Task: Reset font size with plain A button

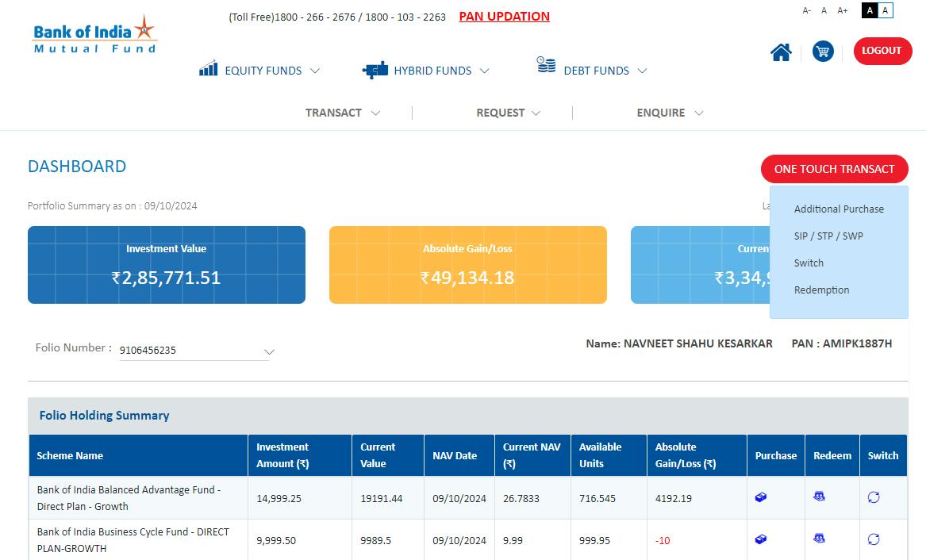Action: coord(824,10)
